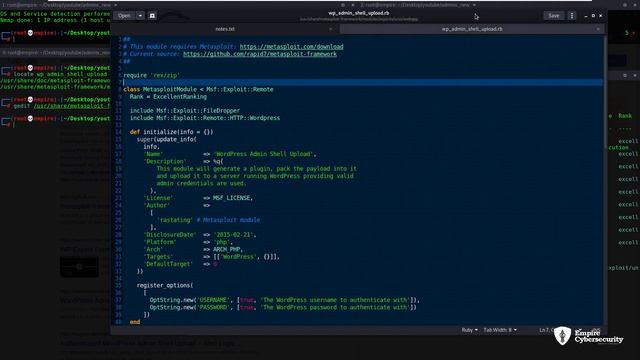Click the 'rastating' author string
The height and width of the screenshot is (360, 640).
click(175, 220)
